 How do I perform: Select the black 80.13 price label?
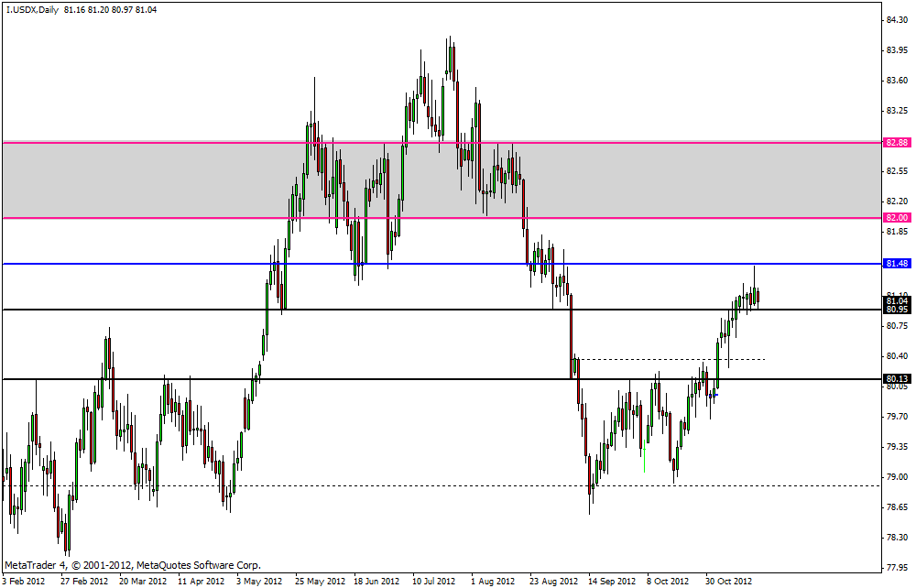tap(897, 379)
